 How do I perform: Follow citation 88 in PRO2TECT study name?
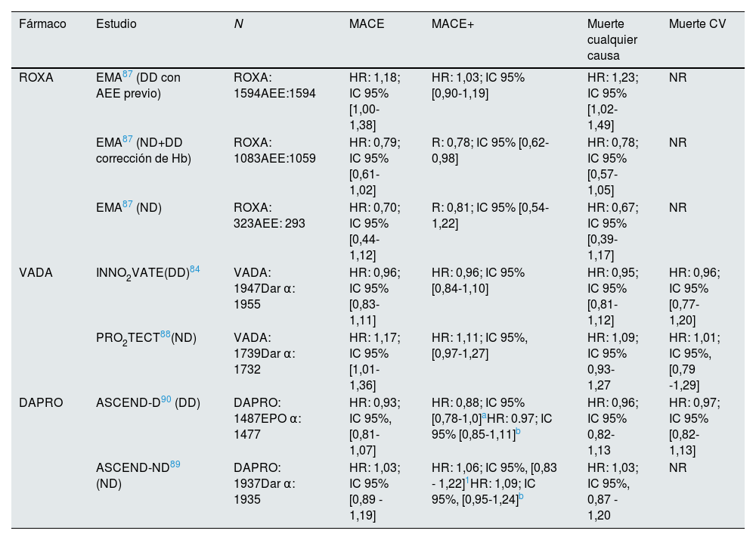point(166,335)
